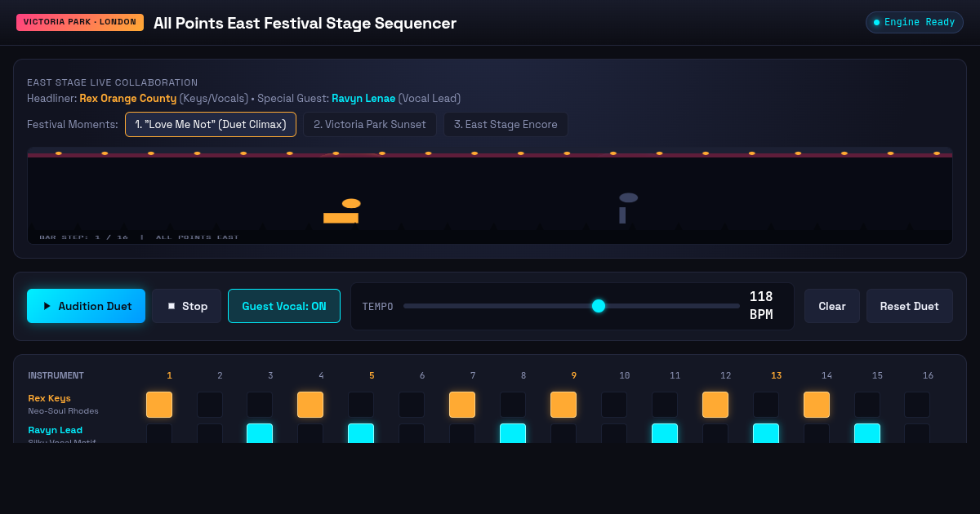Image resolution: width=980 pixels, height=514 pixels.
Task: Enable Ravyn Lead step 1
Action: pyautogui.click(x=159, y=433)
